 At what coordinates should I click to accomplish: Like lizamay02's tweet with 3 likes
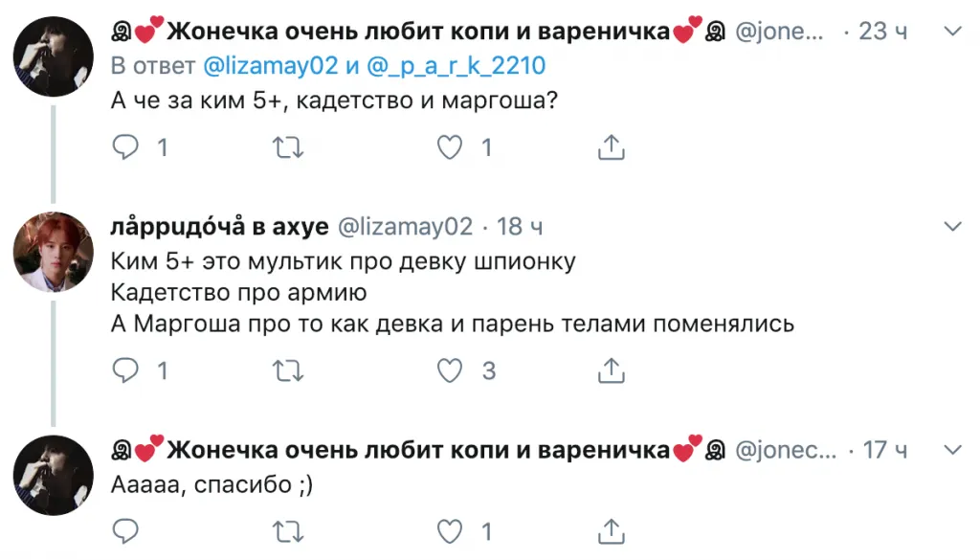pyautogui.click(x=450, y=370)
